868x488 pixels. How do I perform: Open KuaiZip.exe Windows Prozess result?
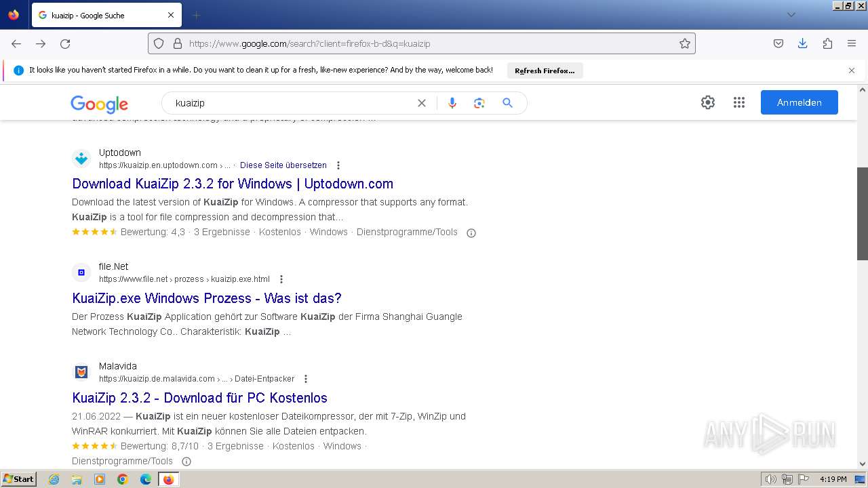[x=207, y=298]
